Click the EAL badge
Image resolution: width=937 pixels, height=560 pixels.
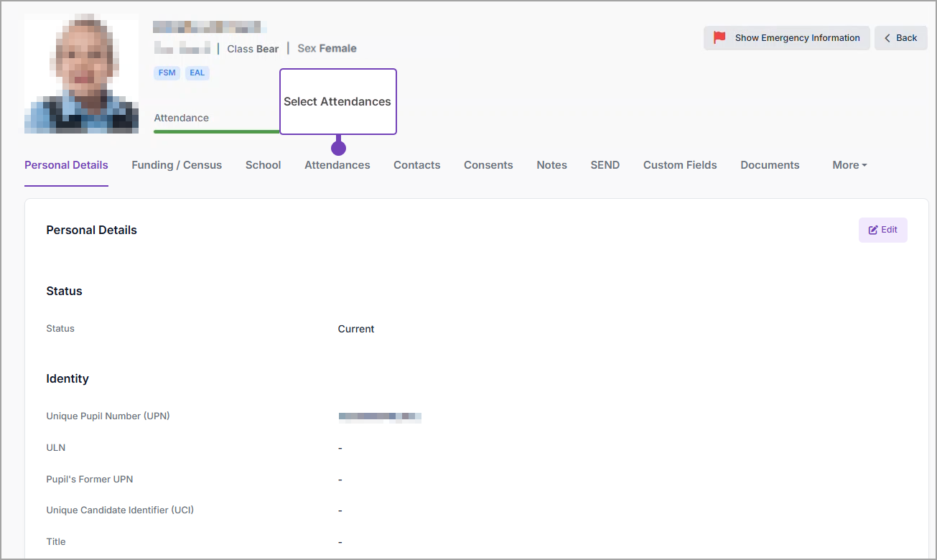[x=197, y=73]
